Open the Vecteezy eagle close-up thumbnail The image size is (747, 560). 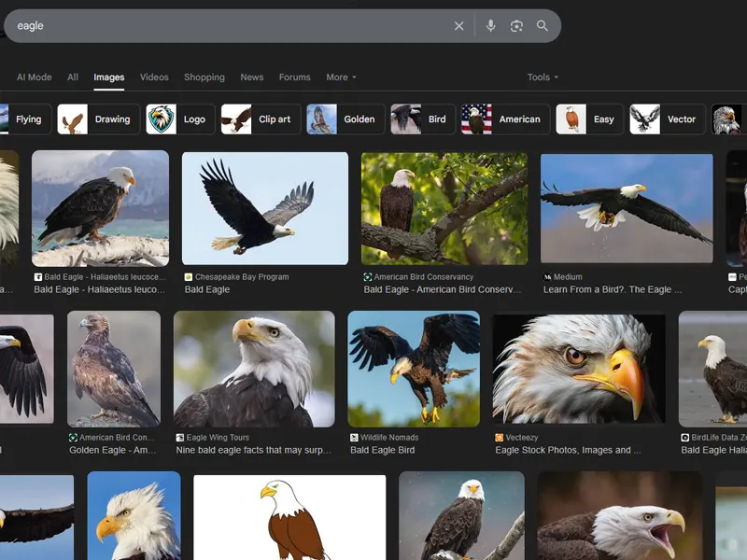[579, 369]
